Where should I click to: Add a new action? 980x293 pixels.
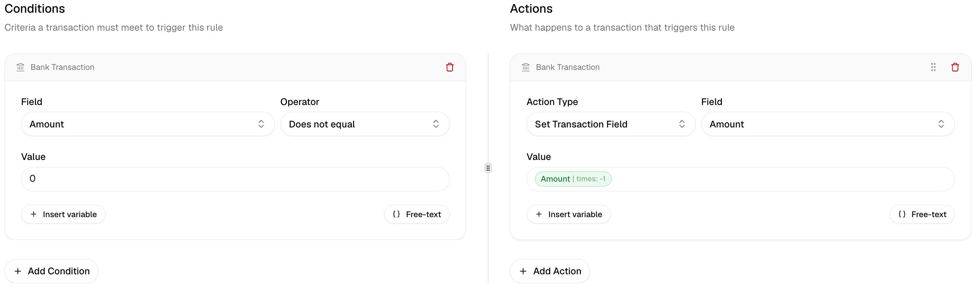(550, 271)
